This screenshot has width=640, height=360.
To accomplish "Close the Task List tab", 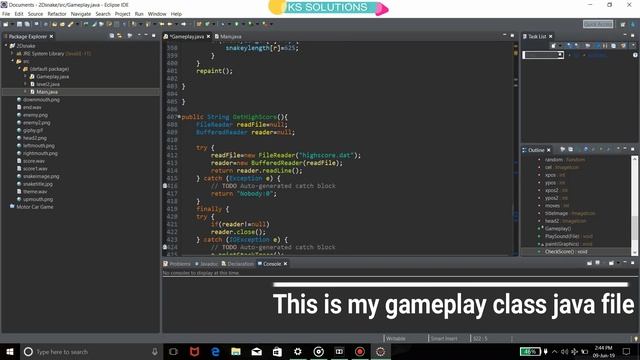I will (551, 36).
